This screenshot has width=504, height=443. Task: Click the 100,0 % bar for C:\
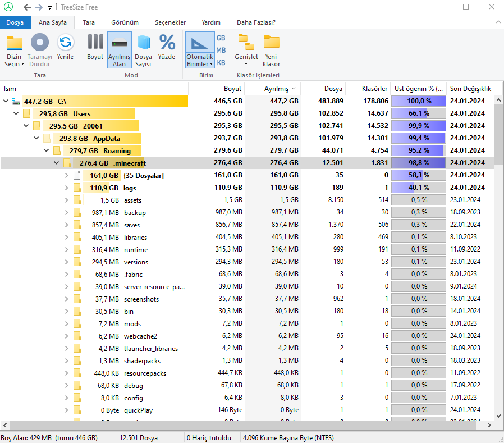click(419, 101)
